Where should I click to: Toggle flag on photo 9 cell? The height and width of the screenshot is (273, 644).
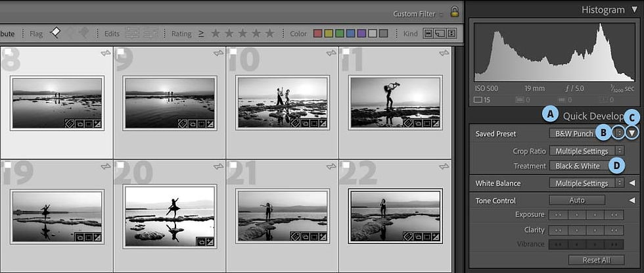[x=120, y=51]
